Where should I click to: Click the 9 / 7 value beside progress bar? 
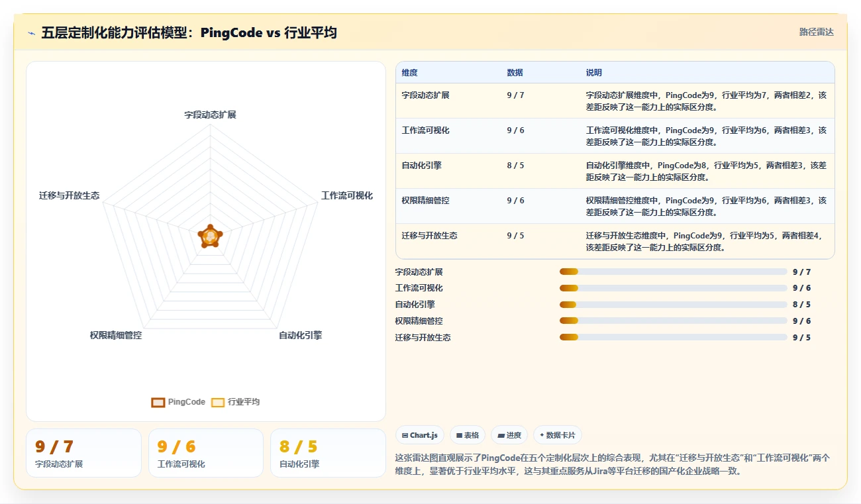(x=801, y=272)
